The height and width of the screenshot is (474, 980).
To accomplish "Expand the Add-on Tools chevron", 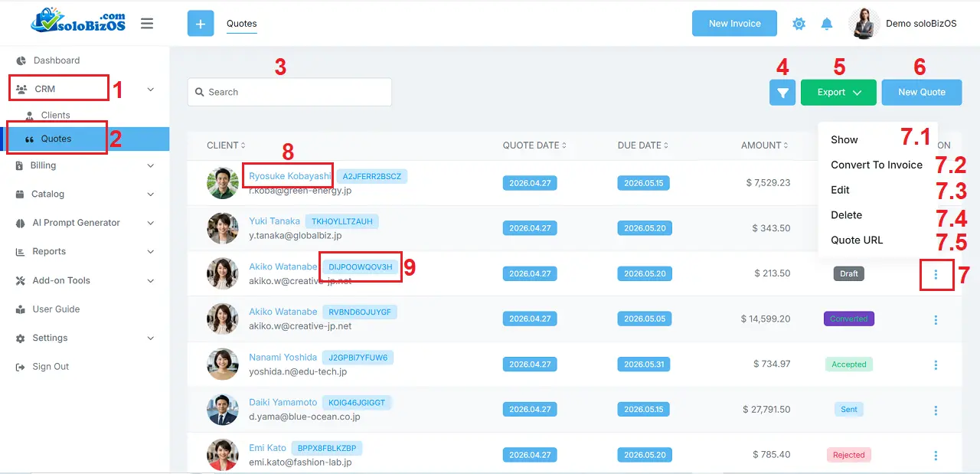I will (151, 281).
